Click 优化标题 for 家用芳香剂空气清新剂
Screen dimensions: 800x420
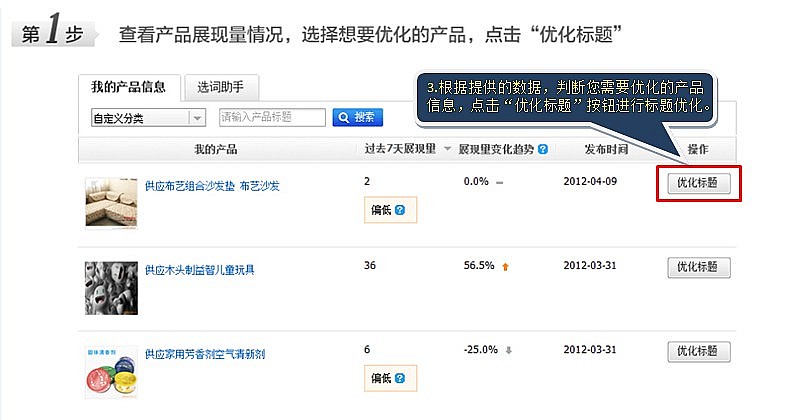pyautogui.click(x=698, y=352)
